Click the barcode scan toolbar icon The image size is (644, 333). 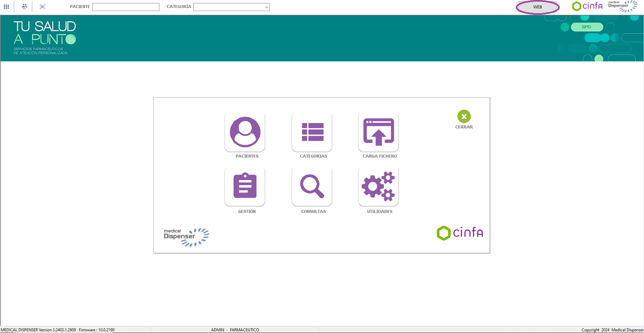pos(43,7)
